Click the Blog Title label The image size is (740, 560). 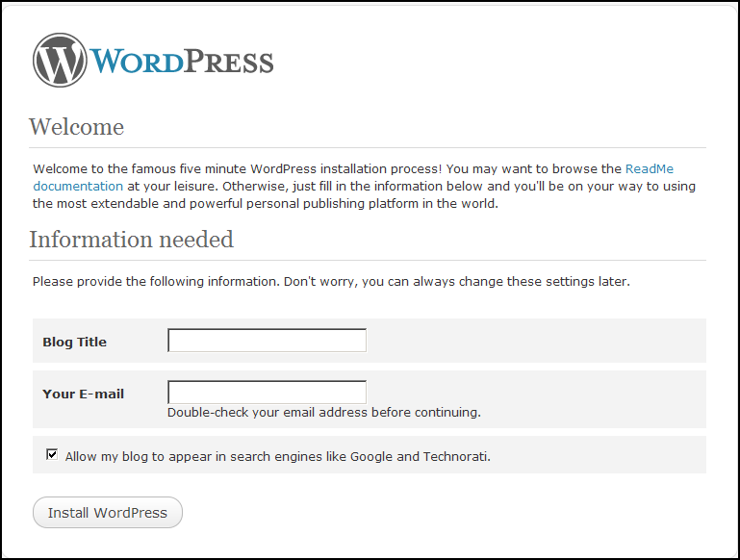click(x=74, y=342)
